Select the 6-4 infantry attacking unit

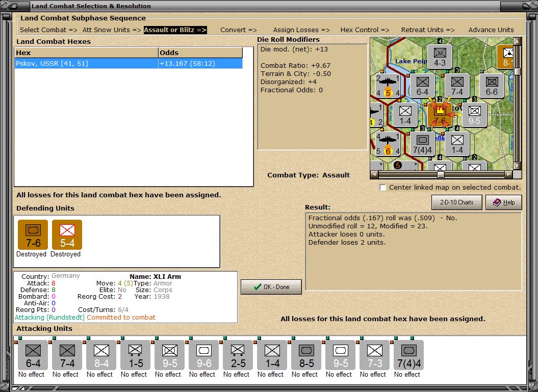click(x=33, y=355)
